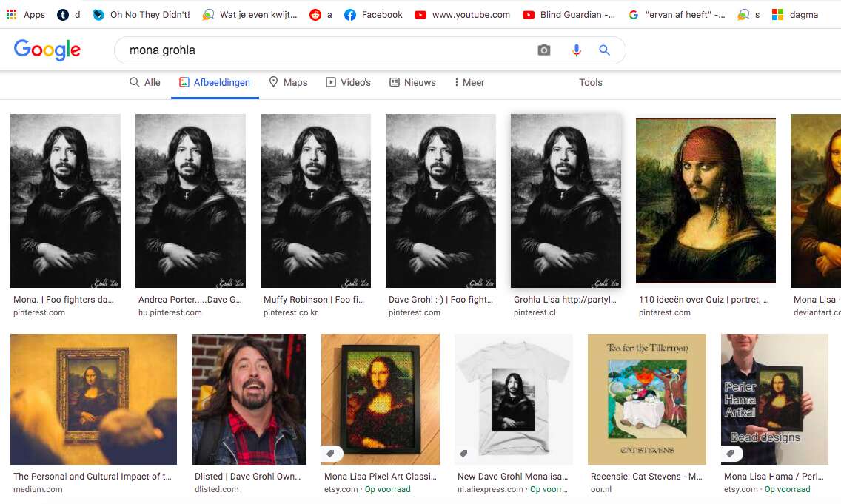Open the pirate Mona Lisa '110 ideeën' image

[706, 201]
